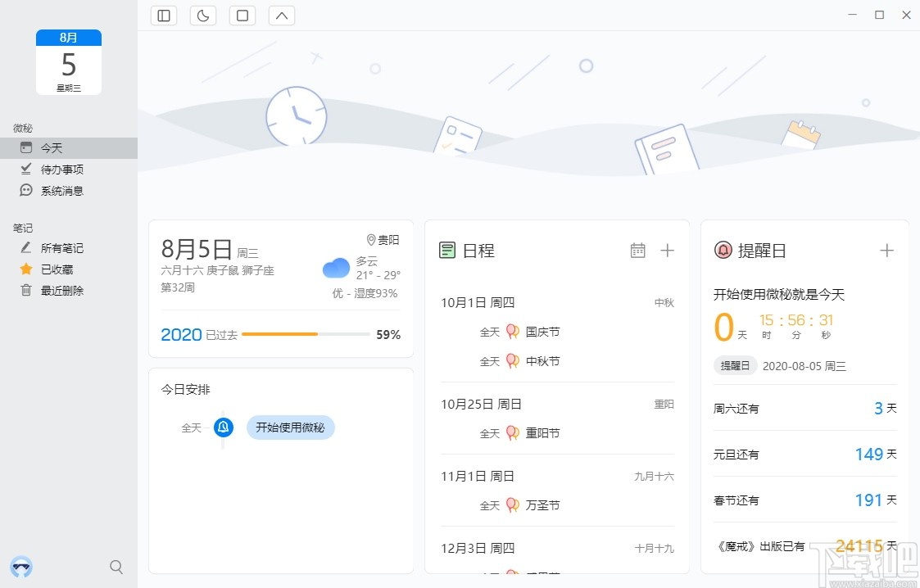Screen dimensions: 920x588
Task: Open calendar view icon in 日程 header
Action: point(638,251)
